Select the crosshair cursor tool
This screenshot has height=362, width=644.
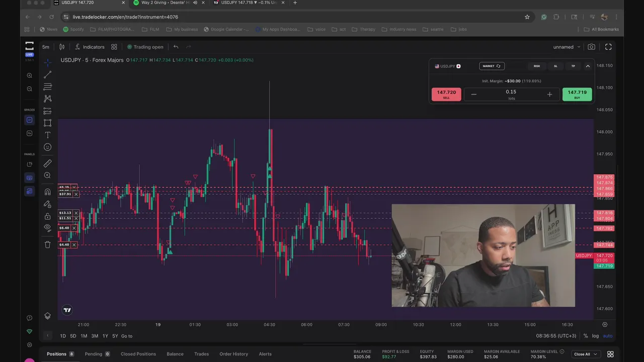pos(47,63)
